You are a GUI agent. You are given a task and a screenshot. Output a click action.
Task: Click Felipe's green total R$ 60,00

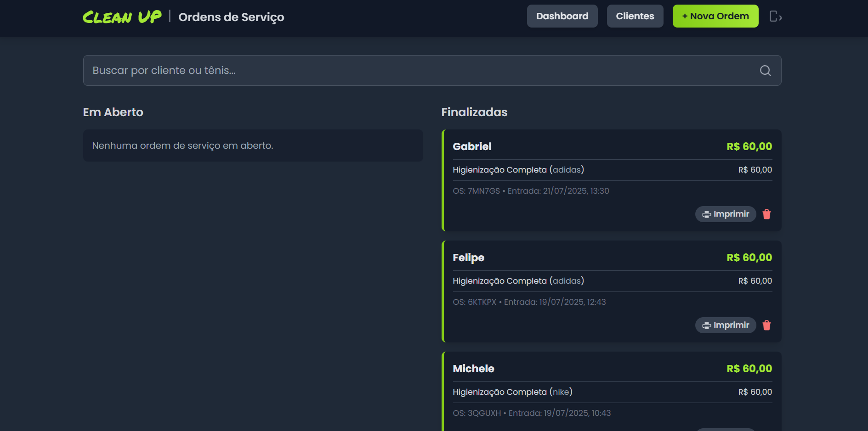(x=749, y=257)
